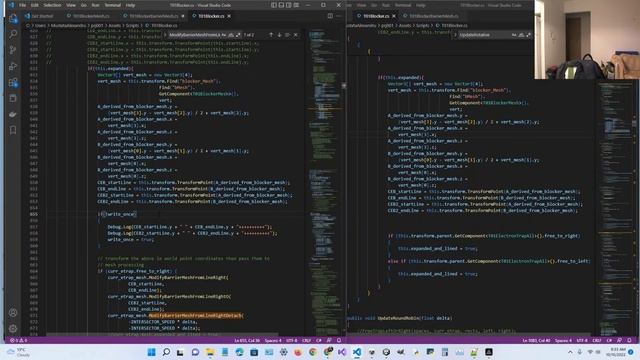Image resolution: width=640 pixels, height=360 pixels.
Task: Open Windows taskbar Search
Action: [166, 352]
